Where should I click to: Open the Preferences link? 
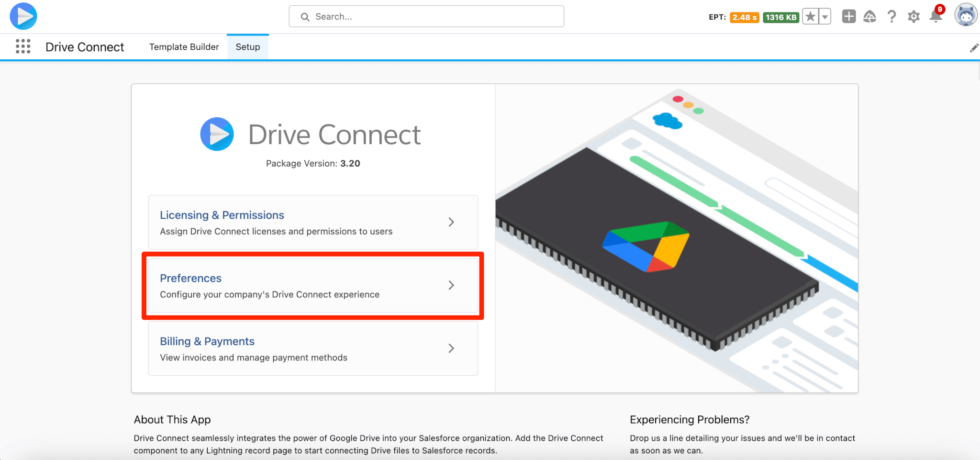click(190, 278)
